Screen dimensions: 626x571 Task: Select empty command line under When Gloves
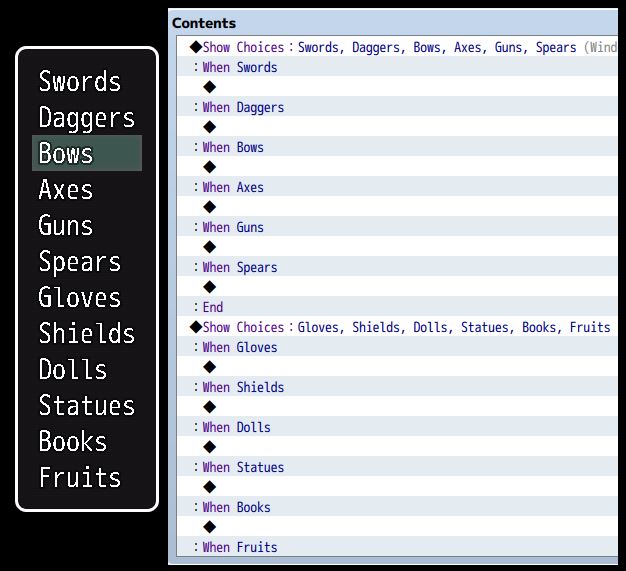click(397, 367)
